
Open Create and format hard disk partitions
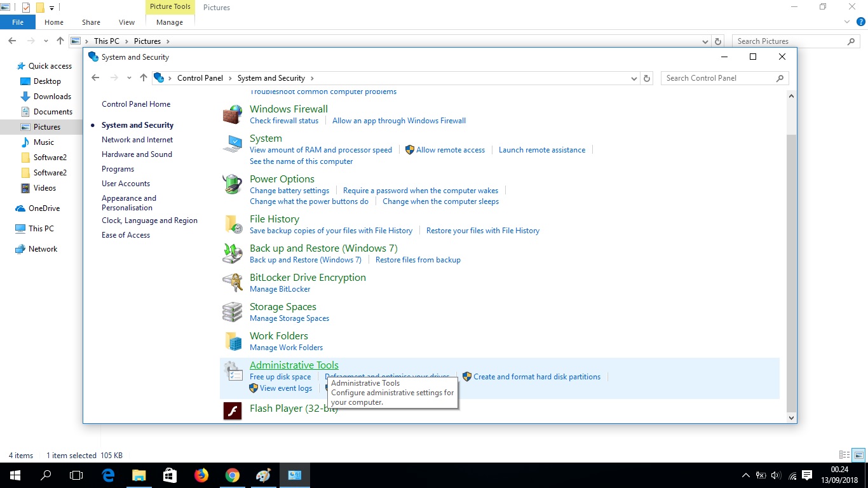pyautogui.click(x=537, y=377)
